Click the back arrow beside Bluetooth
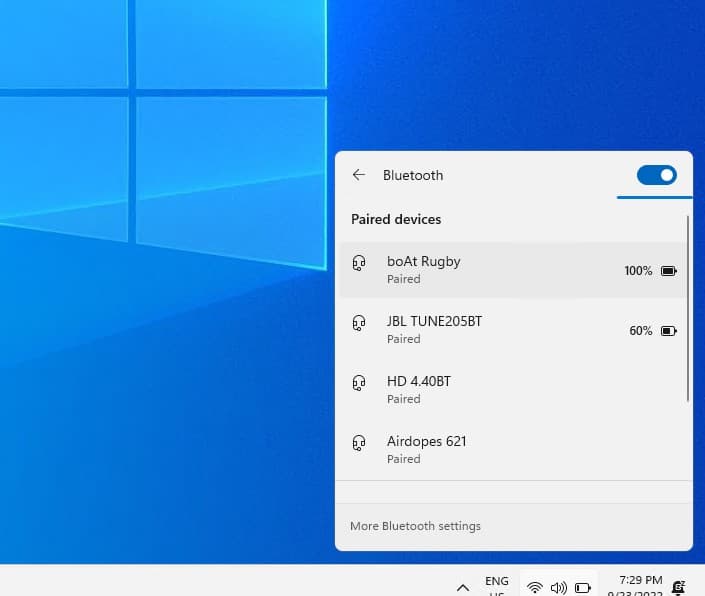This screenshot has width=705, height=596. 359,175
